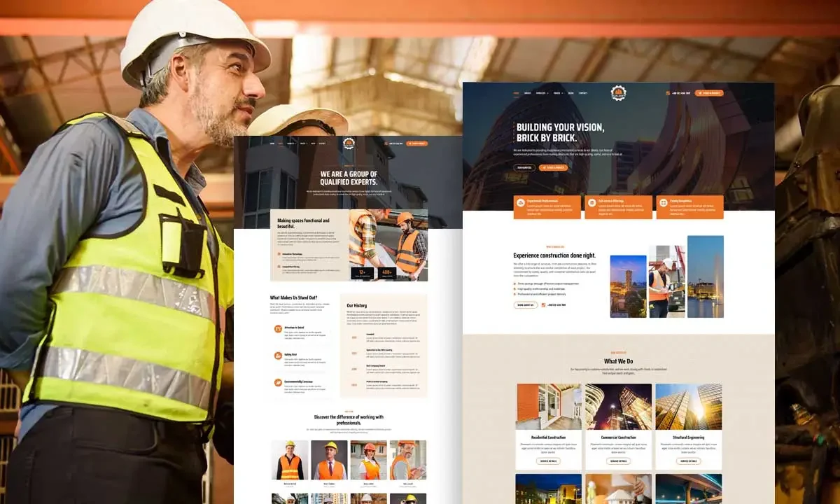840x504 pixels.
Task: Click the Our Services hero button
Action: pyautogui.click(x=524, y=167)
